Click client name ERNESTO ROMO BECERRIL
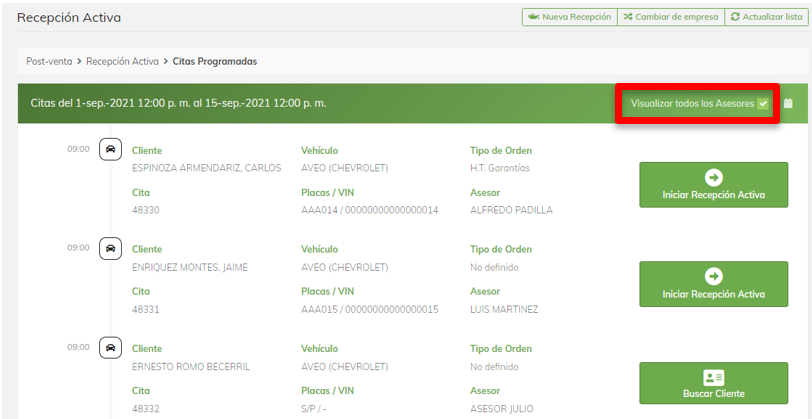This screenshot has width=812, height=419. coord(191,366)
